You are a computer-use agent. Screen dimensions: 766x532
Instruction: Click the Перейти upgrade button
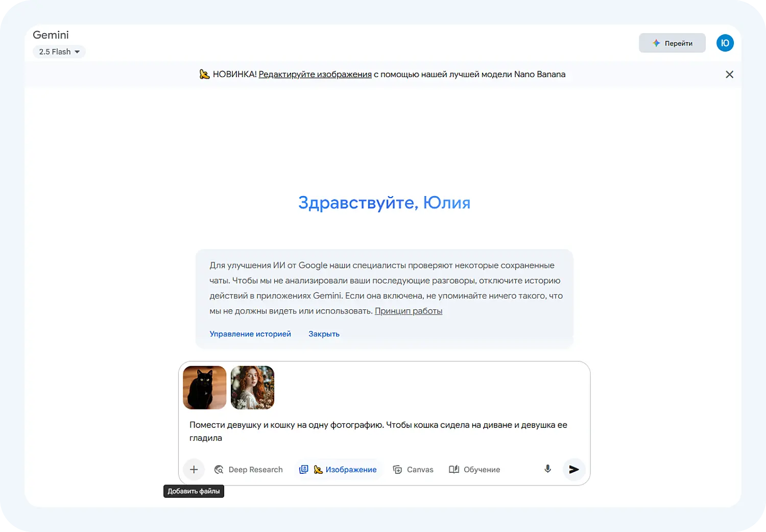coord(672,43)
